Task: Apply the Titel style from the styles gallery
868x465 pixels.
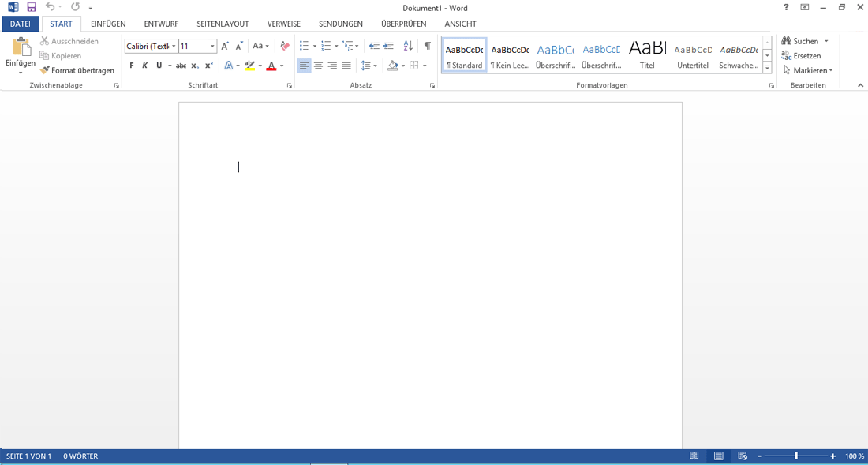Action: pos(647,55)
